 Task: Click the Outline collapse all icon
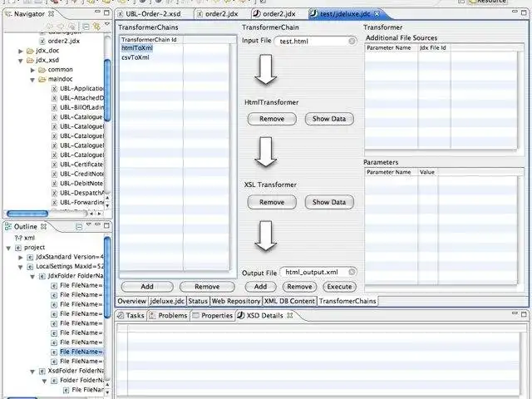[79, 226]
